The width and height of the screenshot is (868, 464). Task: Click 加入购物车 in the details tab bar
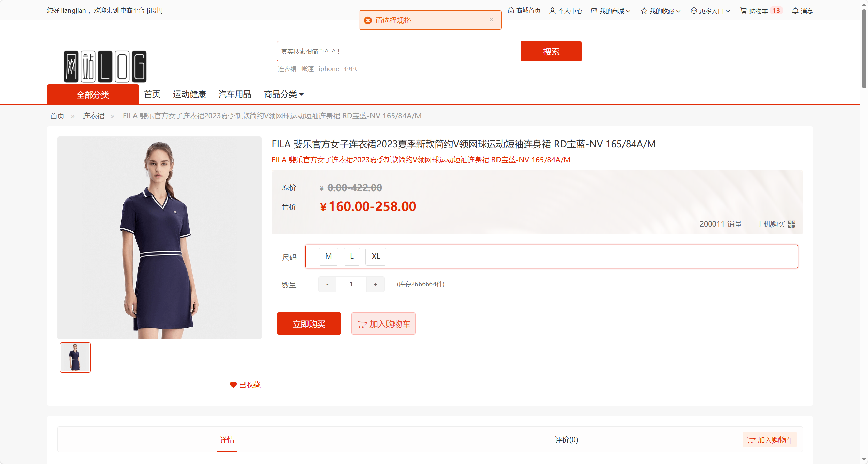pyautogui.click(x=770, y=440)
